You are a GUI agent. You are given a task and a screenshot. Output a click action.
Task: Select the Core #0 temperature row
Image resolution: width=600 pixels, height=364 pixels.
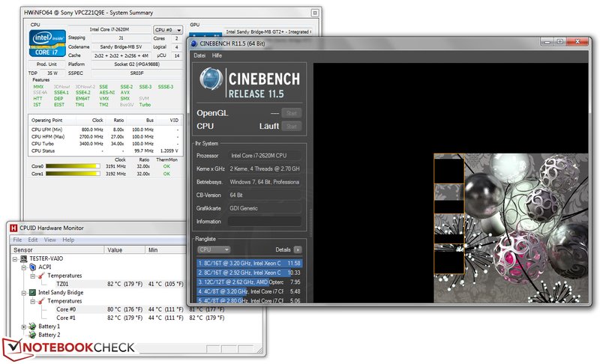point(140,309)
